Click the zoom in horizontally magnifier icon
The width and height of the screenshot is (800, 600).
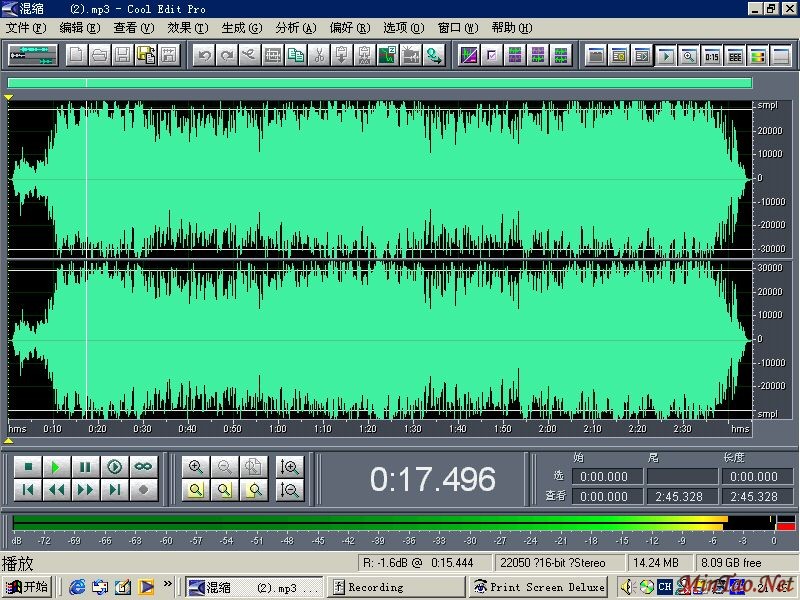196,467
